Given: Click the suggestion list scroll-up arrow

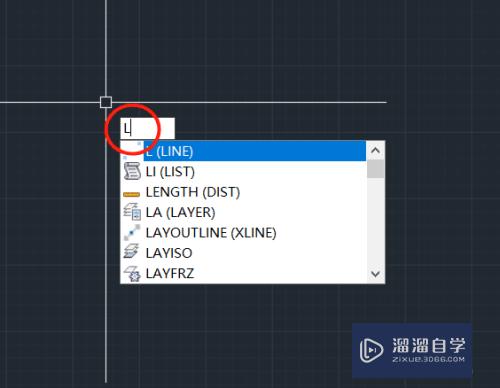Looking at the screenshot, I should point(375,150).
